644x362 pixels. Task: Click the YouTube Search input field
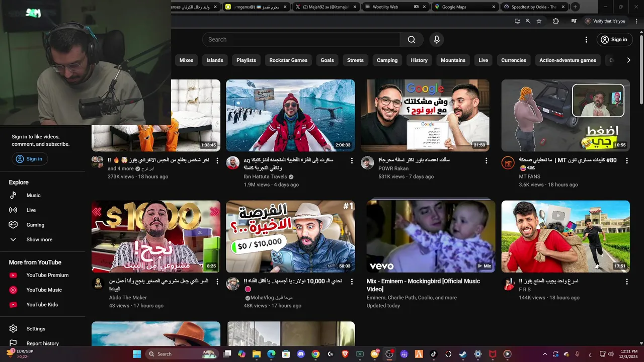301,40
